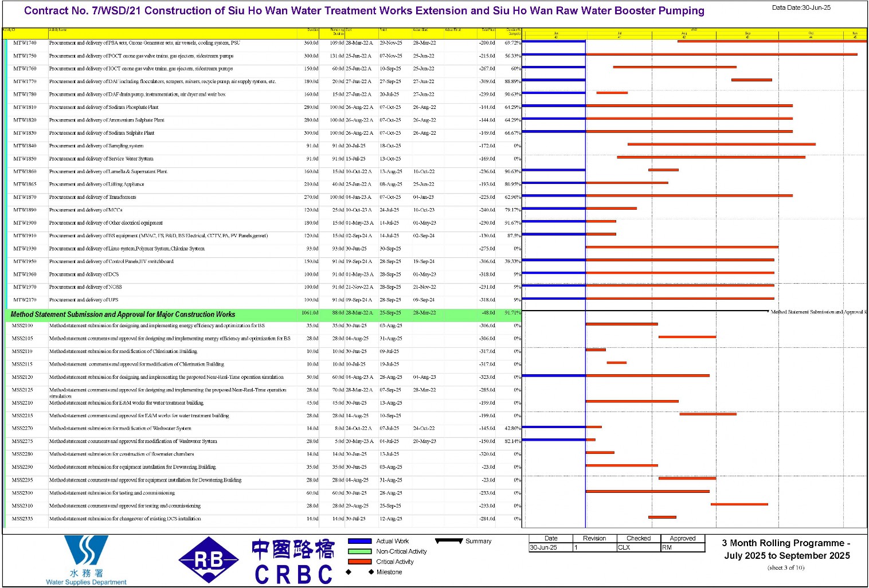Viewport: 869px width, 588px height.
Task: Click the 69.72% completion value
Action: [512, 43]
